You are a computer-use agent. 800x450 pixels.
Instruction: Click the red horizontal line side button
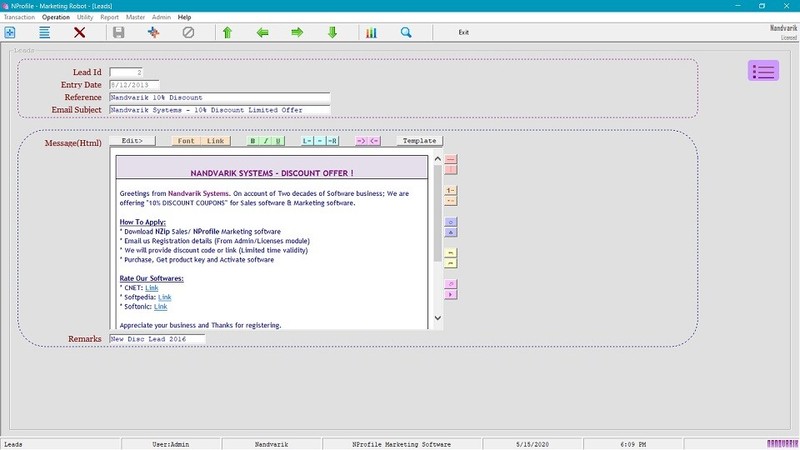(x=451, y=159)
